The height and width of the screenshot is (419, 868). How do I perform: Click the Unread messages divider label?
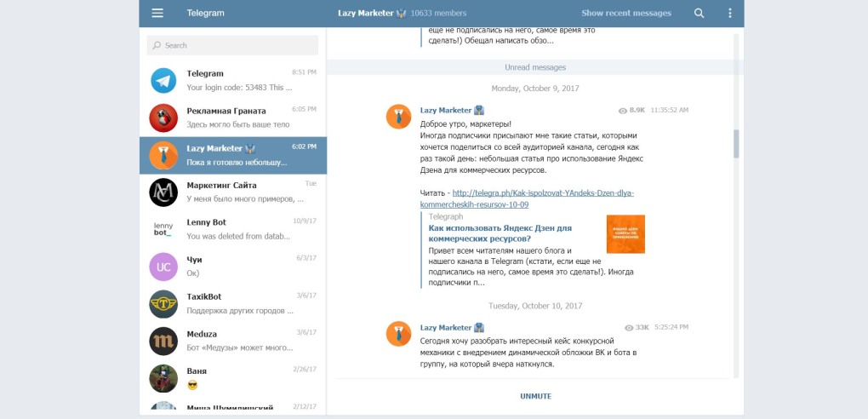[534, 67]
